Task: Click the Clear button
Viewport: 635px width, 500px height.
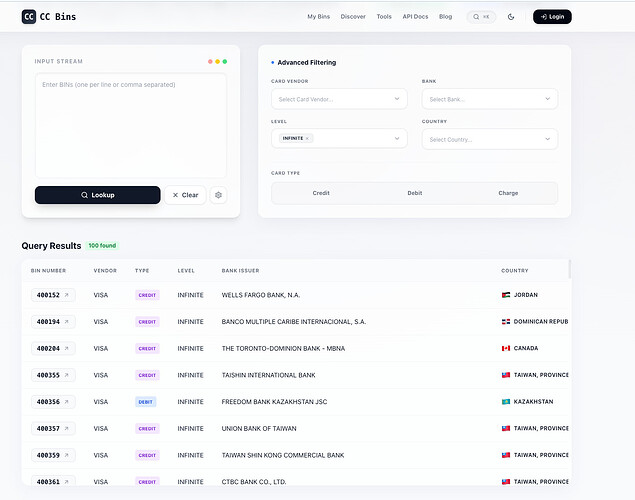Action: [x=185, y=195]
